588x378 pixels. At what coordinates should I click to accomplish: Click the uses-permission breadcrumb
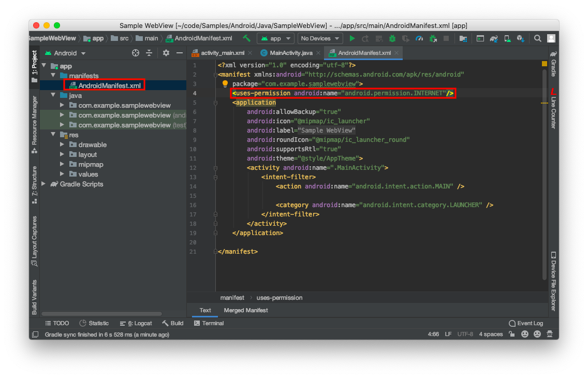click(280, 297)
